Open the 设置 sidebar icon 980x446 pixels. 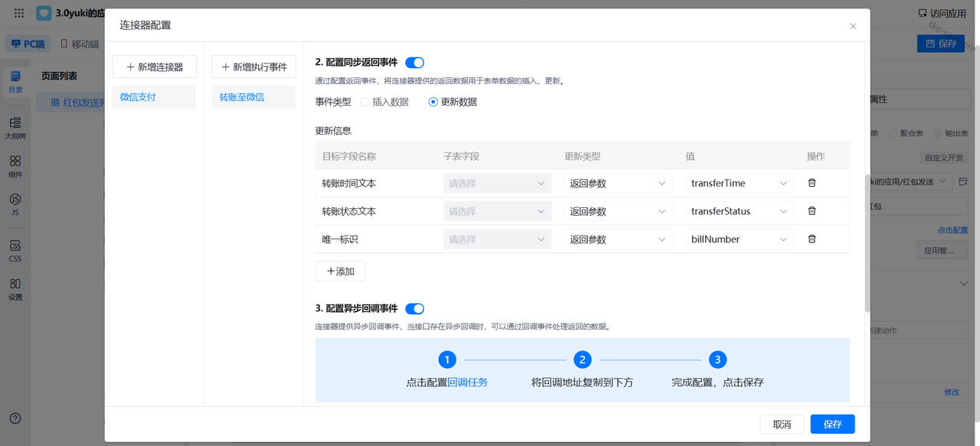15,289
